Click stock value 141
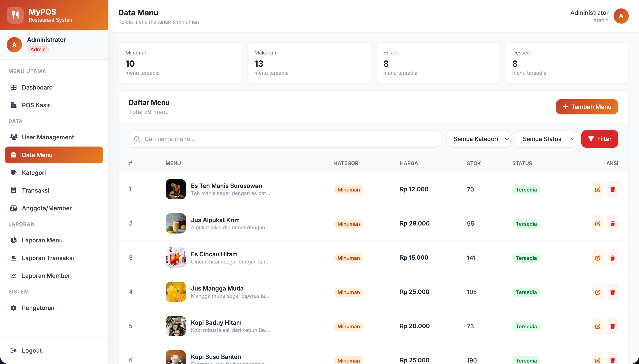Image resolution: width=639 pixels, height=364 pixels. click(471, 258)
